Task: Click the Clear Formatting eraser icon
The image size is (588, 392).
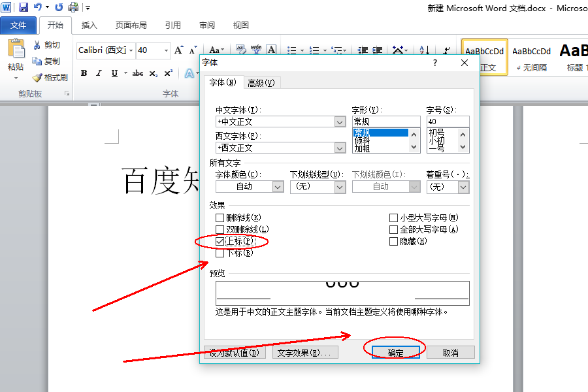Action: [240, 50]
